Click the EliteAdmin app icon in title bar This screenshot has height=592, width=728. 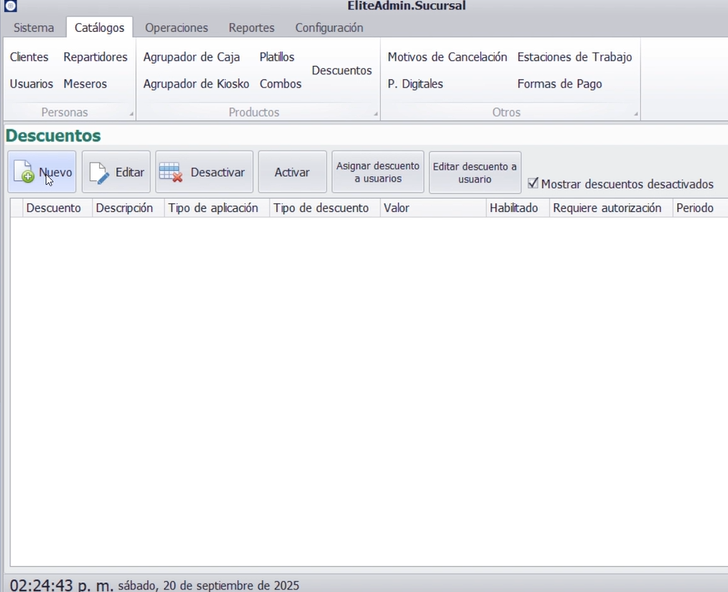click(x=10, y=6)
